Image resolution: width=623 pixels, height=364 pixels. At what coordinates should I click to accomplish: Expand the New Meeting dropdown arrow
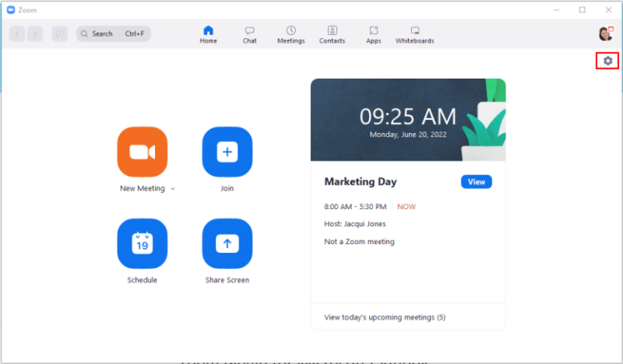click(x=173, y=189)
